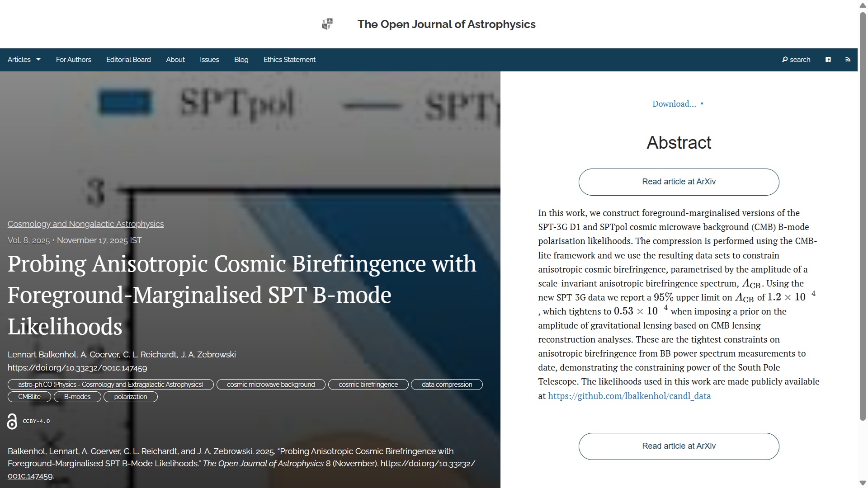
Task: Select the cosmic birefringence tag
Action: 368,385
